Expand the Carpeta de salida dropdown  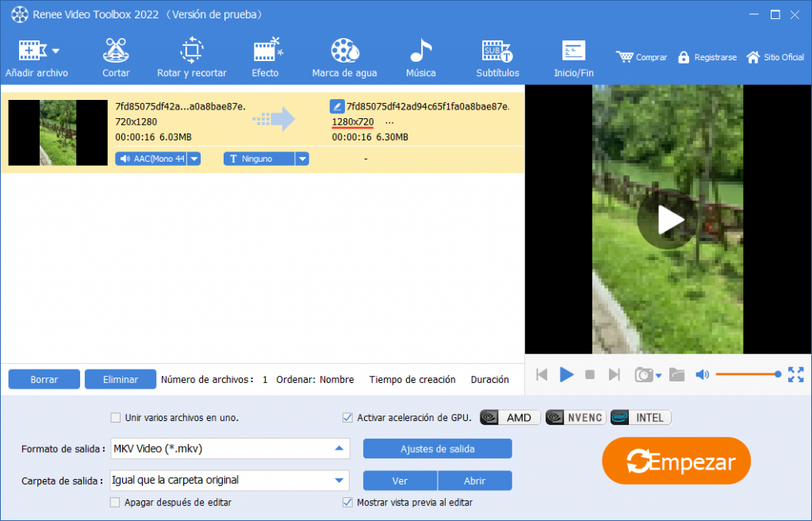(x=339, y=481)
